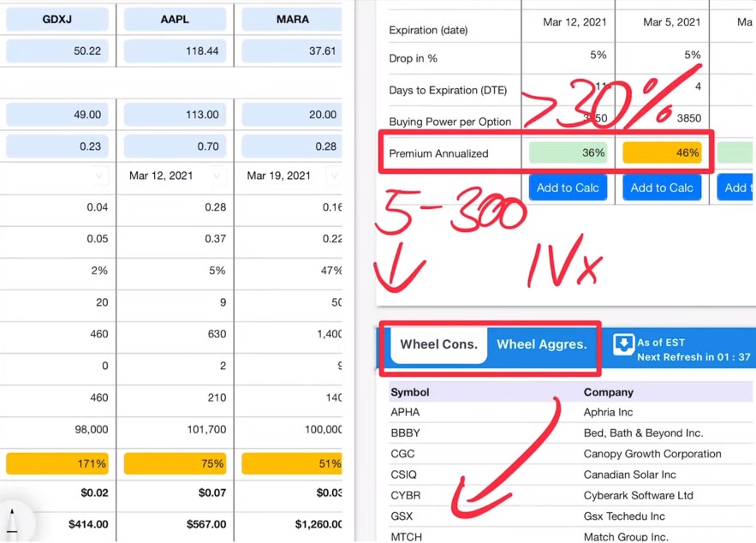The image size is (756, 543).
Task: Click Cyberark Software Ltd company name
Action: click(639, 495)
